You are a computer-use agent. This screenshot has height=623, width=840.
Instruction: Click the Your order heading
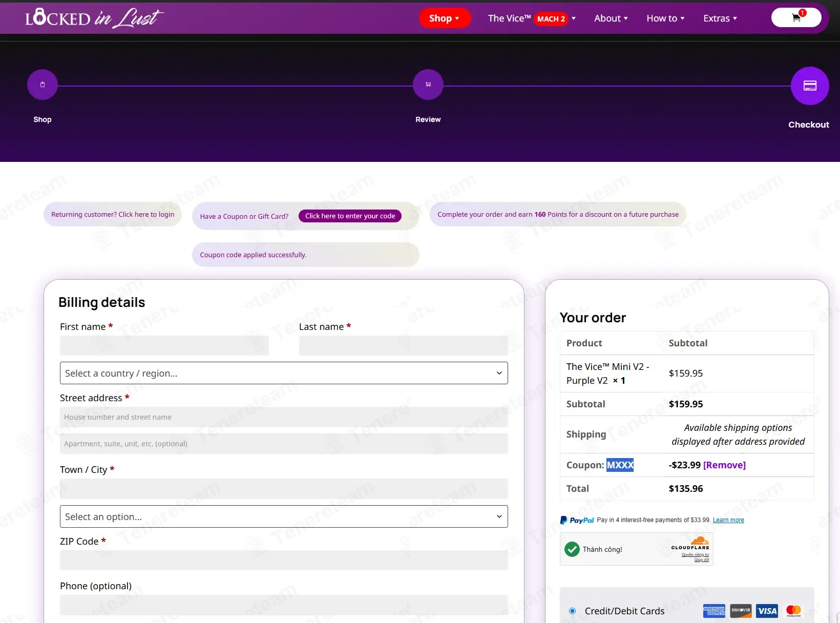[x=593, y=318]
